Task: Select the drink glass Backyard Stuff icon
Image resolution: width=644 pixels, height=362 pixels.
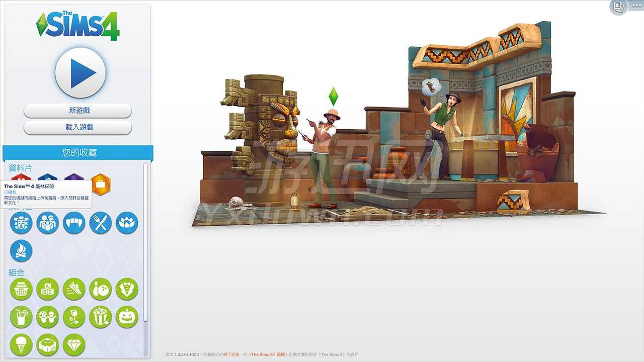Action: [x=21, y=317]
